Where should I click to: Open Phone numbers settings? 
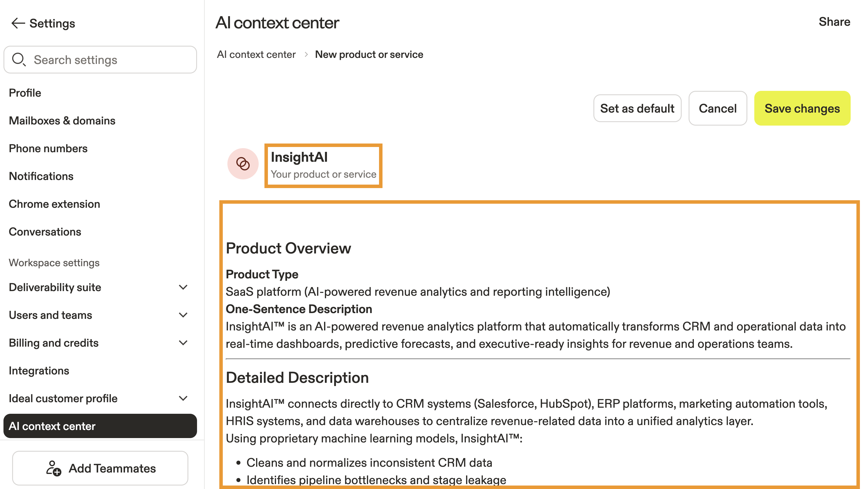point(48,148)
